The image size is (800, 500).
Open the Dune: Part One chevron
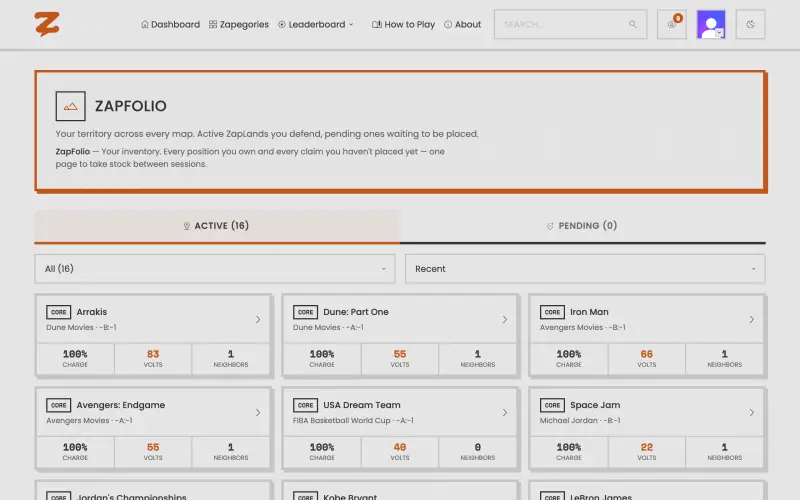505,319
